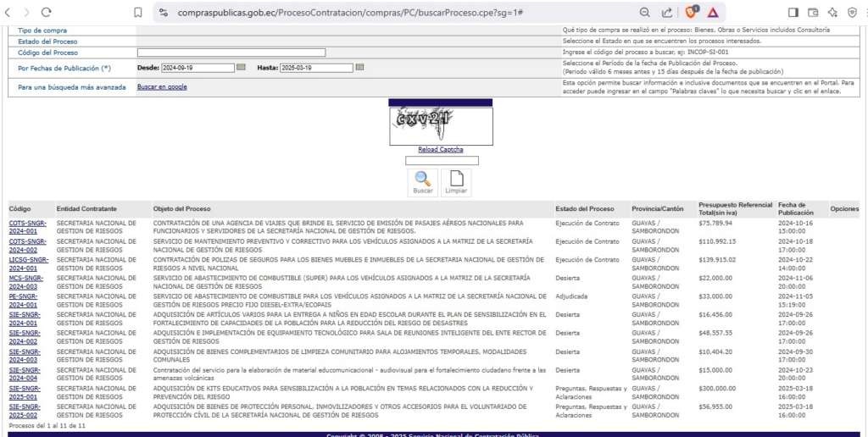
Task: Go back with browser back arrow
Action: [7, 12]
